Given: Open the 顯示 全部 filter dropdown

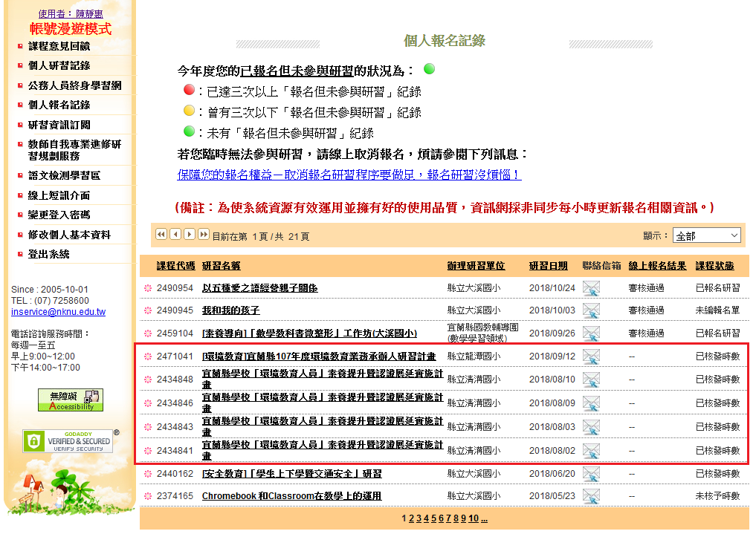Looking at the screenshot, I should point(706,235).
